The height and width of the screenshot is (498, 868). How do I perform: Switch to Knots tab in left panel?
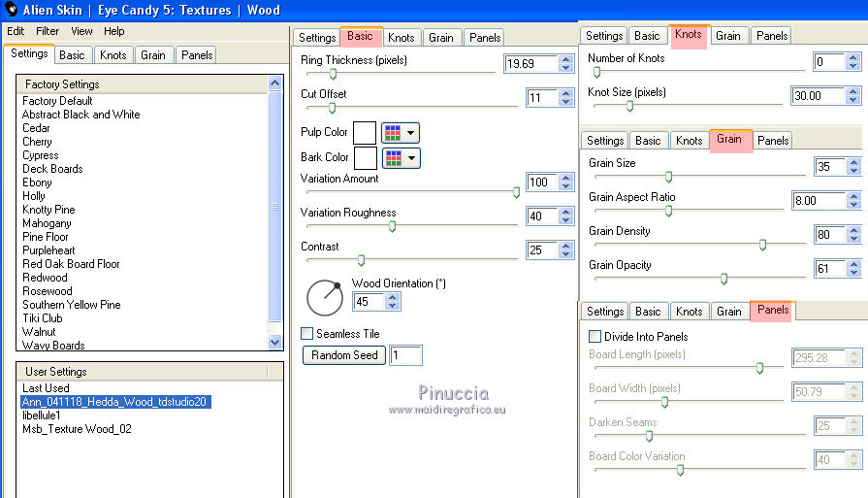point(113,54)
